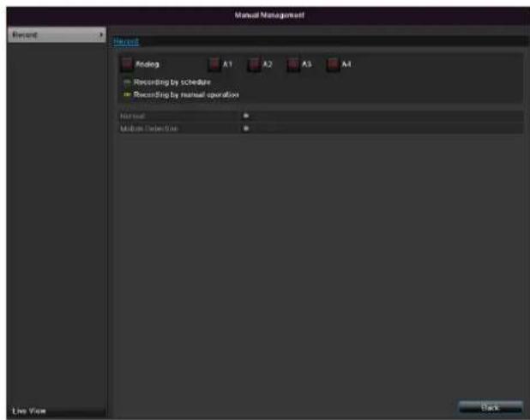Toggle recording for camera A2

[254, 64]
